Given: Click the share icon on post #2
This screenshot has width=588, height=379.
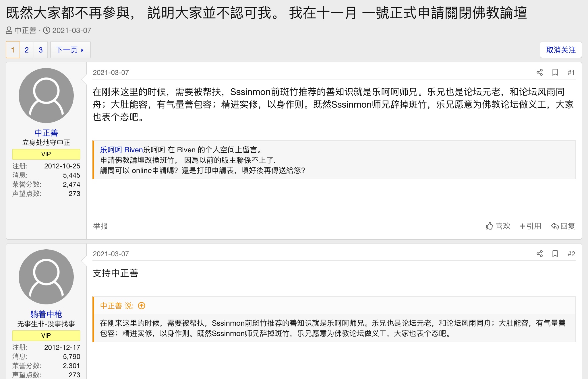Looking at the screenshot, I should (x=539, y=254).
